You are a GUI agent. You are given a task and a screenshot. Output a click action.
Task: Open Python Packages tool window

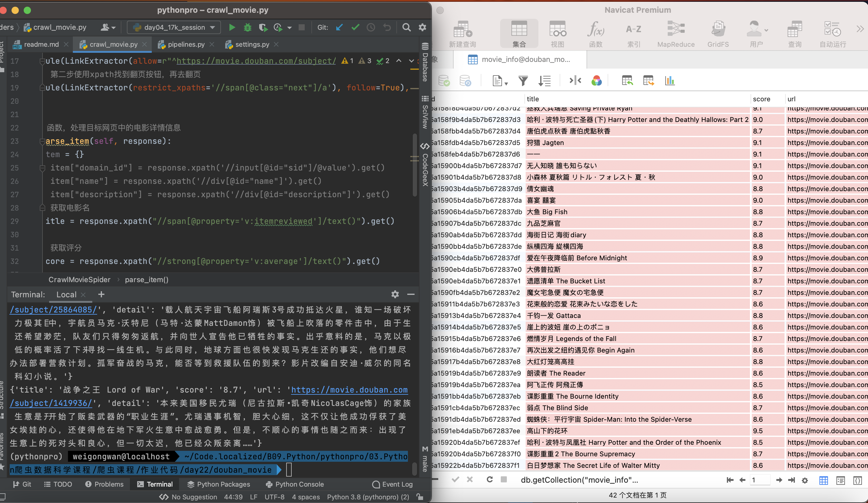(219, 484)
